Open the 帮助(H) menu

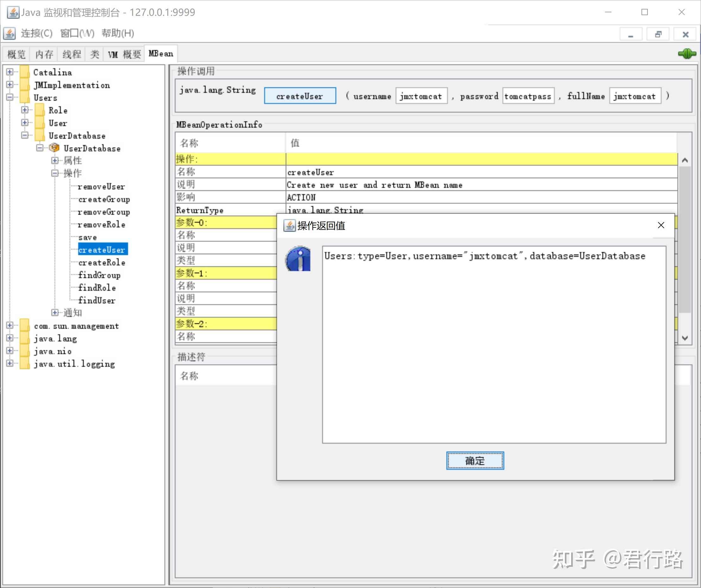pyautogui.click(x=118, y=33)
